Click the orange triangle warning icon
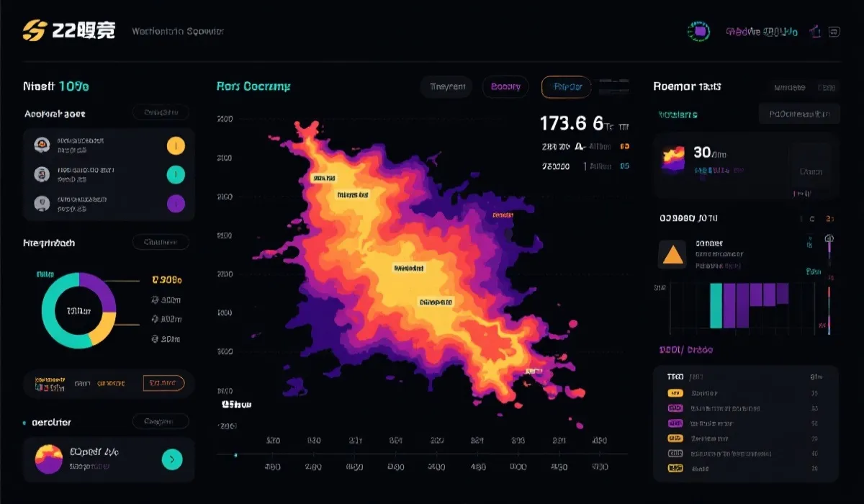 (x=672, y=254)
